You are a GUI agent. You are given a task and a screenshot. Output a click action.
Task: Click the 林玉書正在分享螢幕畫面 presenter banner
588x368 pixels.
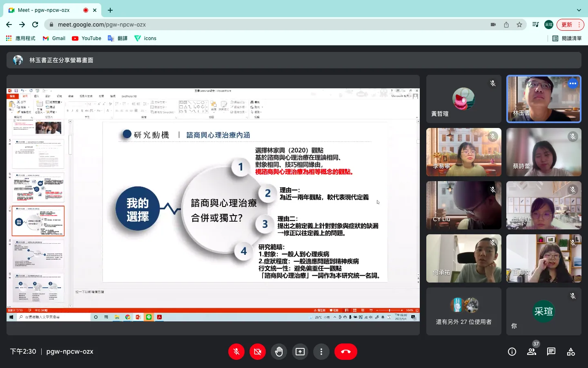[x=294, y=60]
